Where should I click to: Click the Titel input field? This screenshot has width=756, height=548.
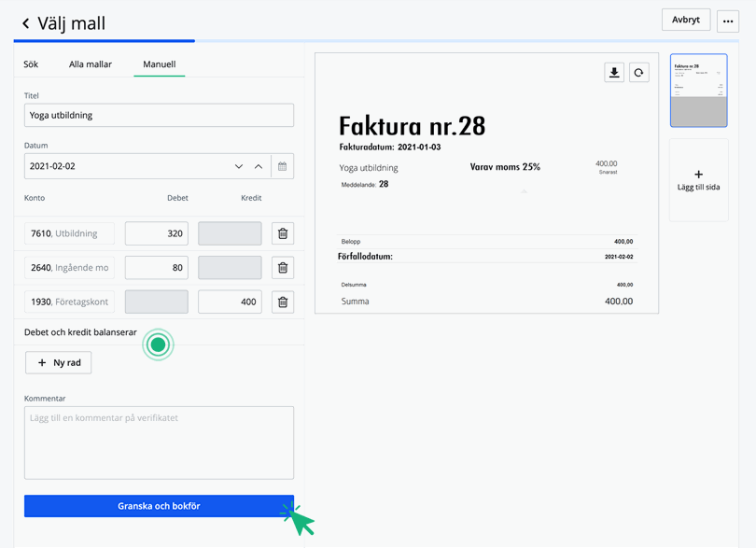point(159,115)
